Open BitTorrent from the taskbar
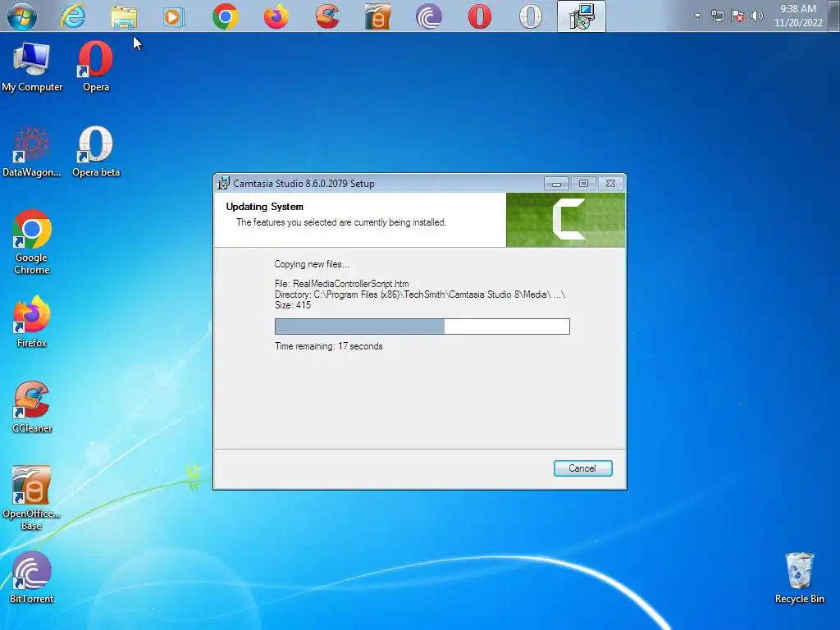This screenshot has height=630, width=840. coord(428,16)
